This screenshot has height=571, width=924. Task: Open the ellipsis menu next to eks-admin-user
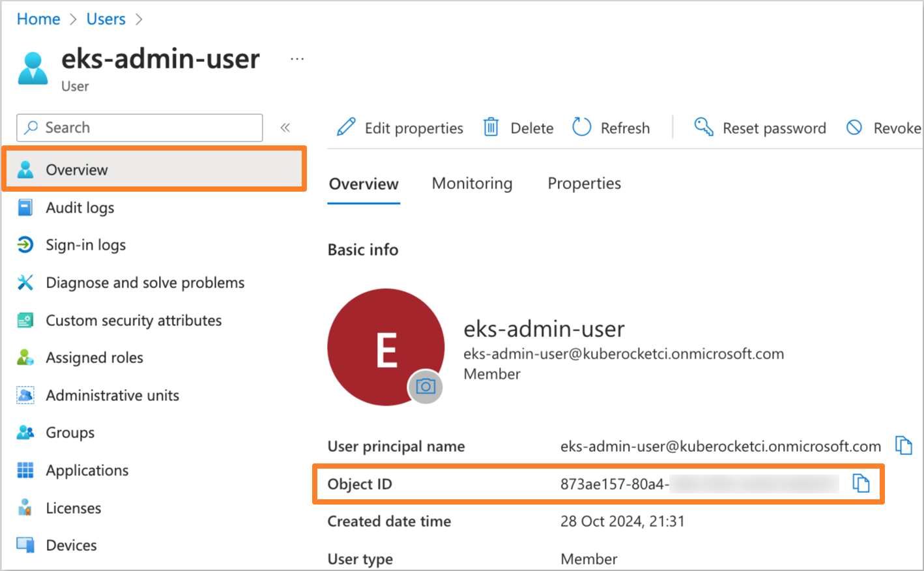click(297, 58)
